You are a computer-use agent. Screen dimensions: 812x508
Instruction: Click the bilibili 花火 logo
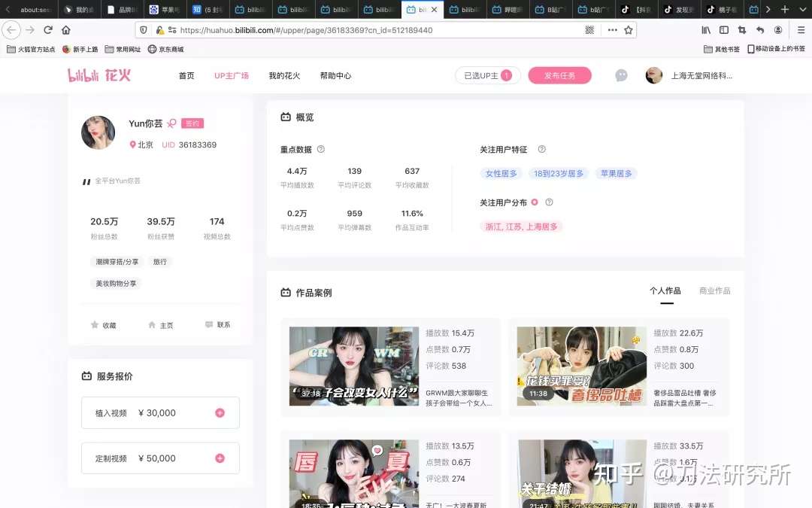click(99, 76)
